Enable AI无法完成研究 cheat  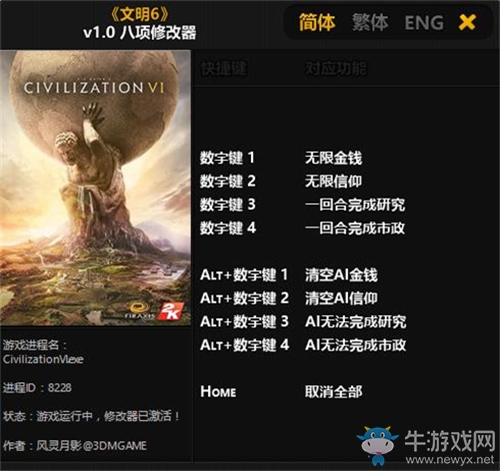pos(355,322)
